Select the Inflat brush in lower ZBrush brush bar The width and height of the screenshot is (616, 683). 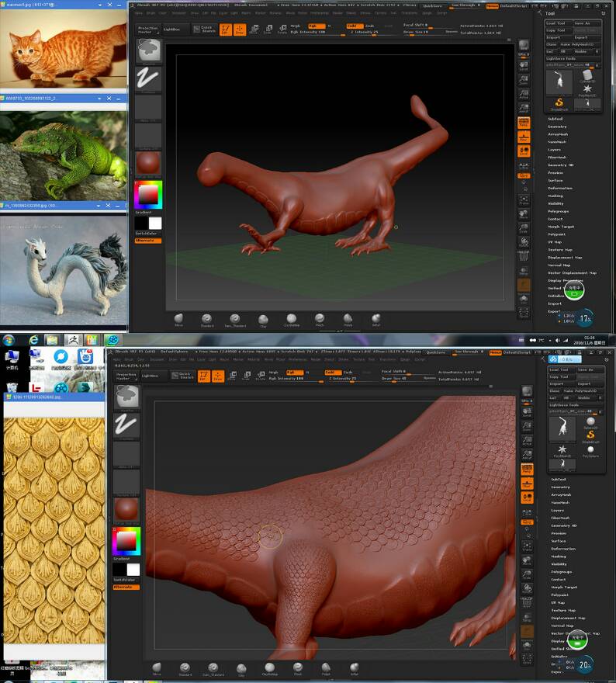point(355,667)
